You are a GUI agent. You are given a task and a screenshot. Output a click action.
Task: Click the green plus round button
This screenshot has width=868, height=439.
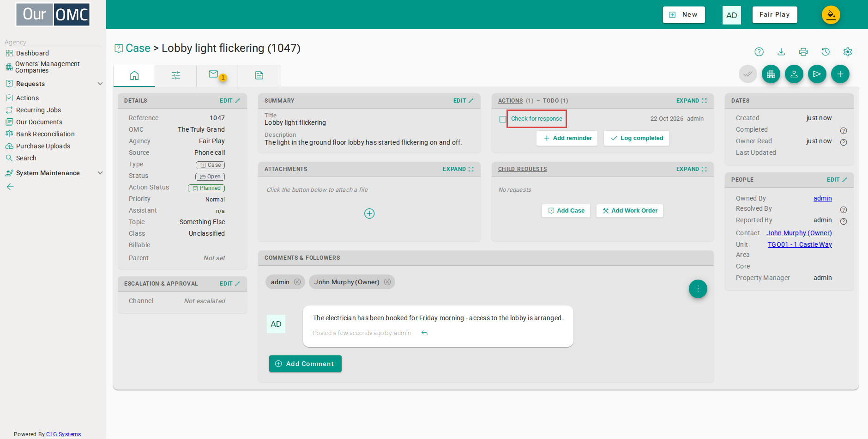(840, 74)
